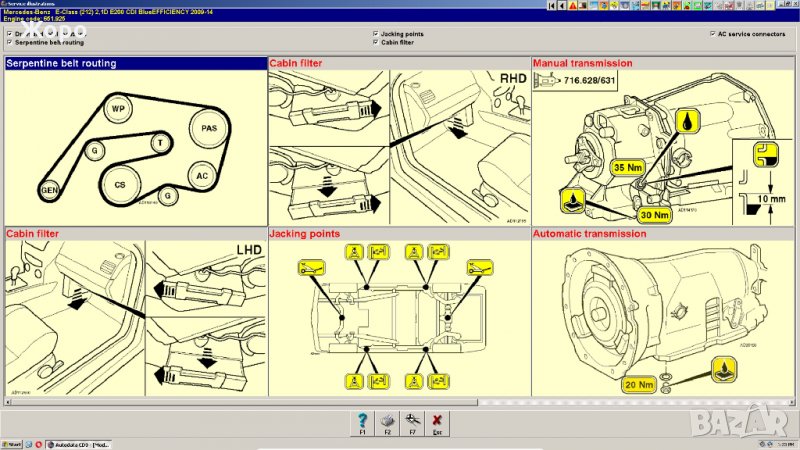Image resolution: width=800 pixels, height=450 pixels.
Task: Toggle the Serpentine belt routing checkbox
Action: coord(9,43)
